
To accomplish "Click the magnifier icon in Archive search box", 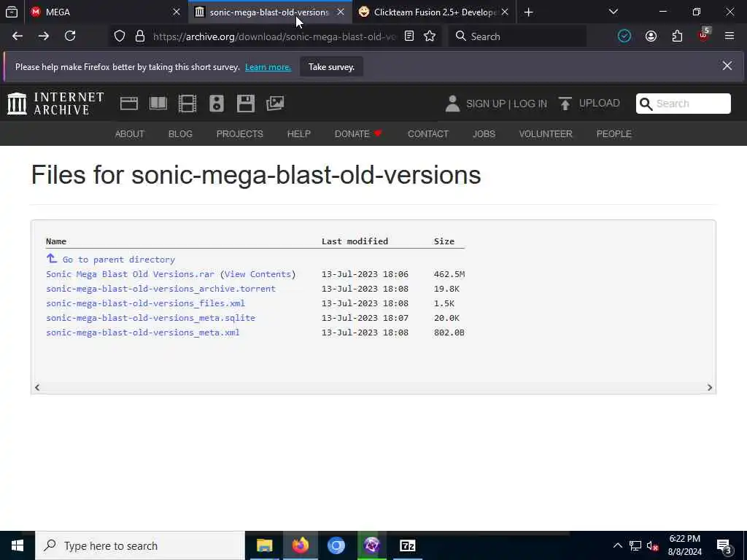I will [x=646, y=104].
